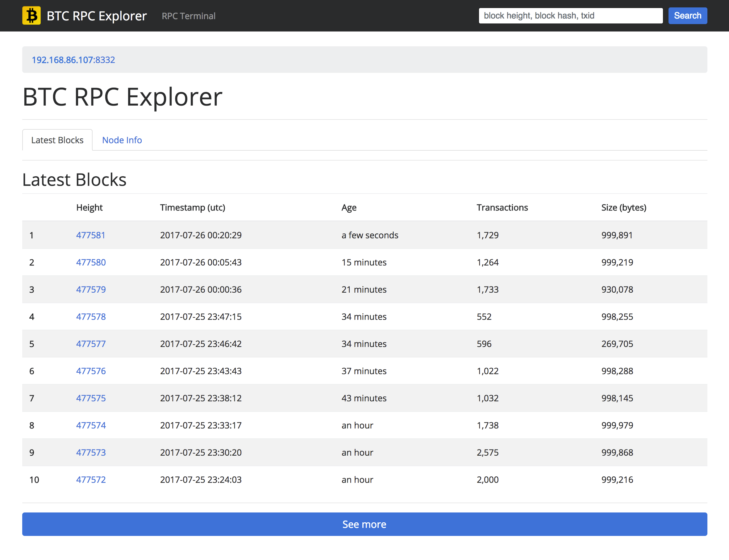Click the Height column header

tap(89, 207)
